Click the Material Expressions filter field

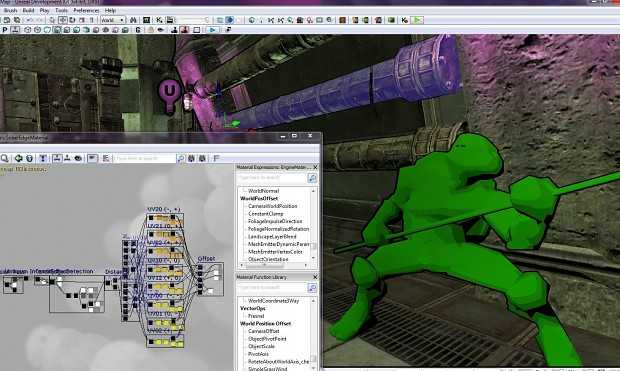[x=272, y=178]
